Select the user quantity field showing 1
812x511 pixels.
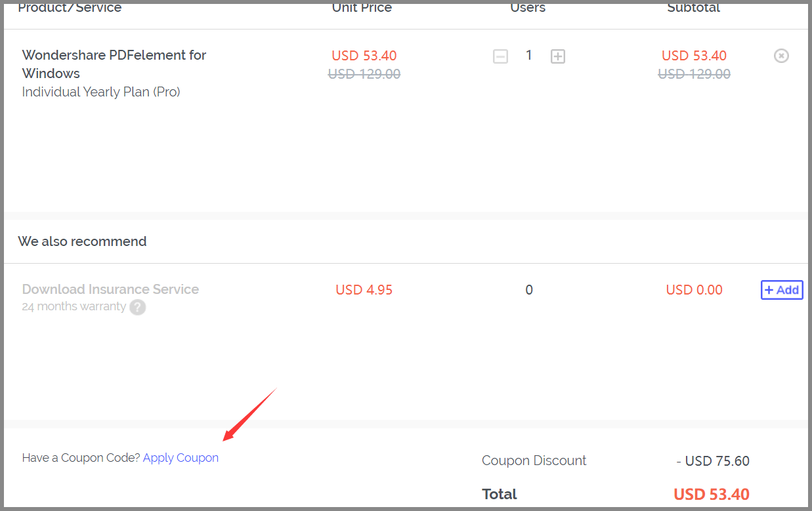(x=529, y=56)
